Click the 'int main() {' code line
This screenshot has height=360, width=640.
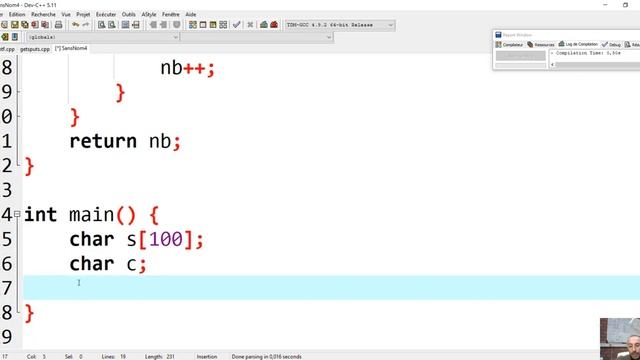coord(91,215)
